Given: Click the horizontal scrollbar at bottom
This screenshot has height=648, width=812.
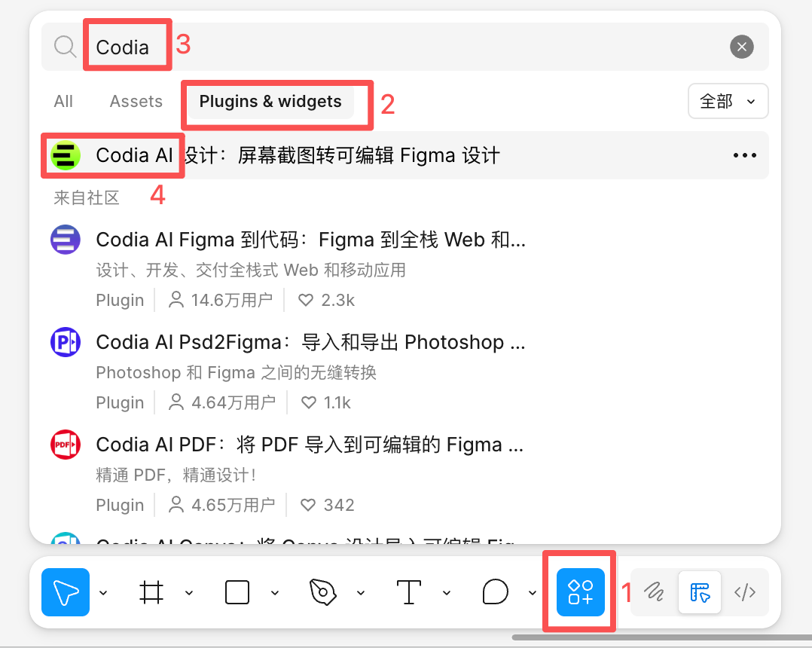Looking at the screenshot, I should point(662,637).
